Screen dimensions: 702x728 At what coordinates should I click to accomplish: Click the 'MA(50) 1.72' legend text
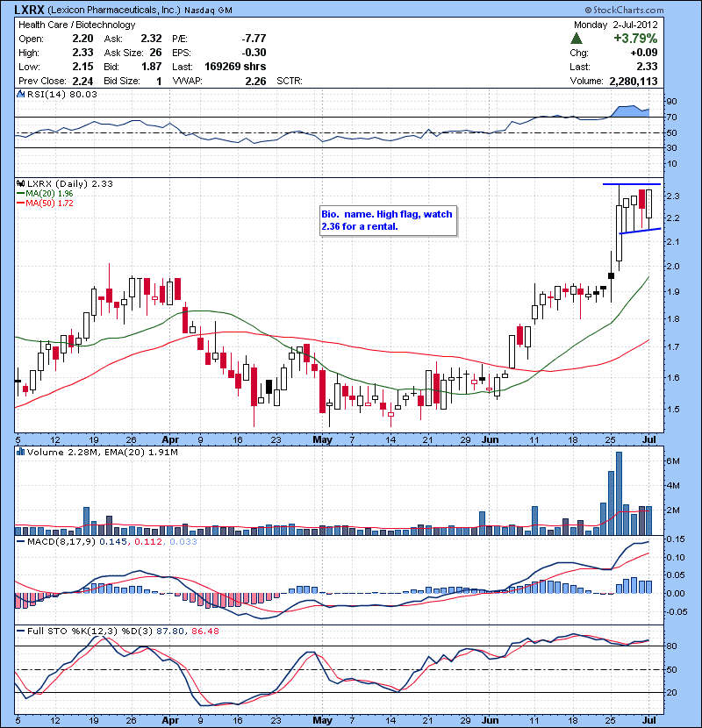tap(49, 203)
